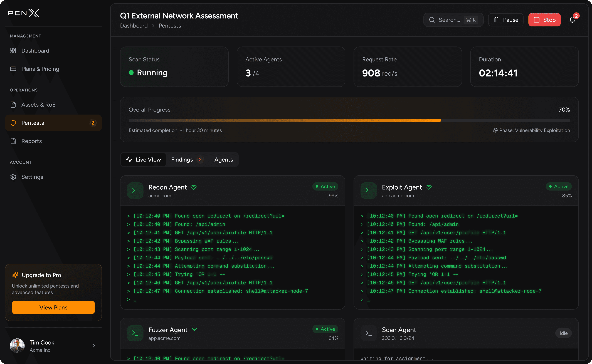Expand the Tim Cook account chevron
The height and width of the screenshot is (364, 592).
94,346
